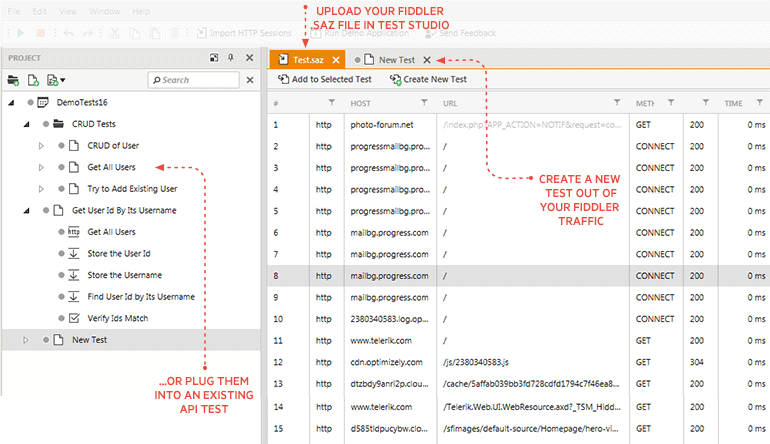770x444 pixels.
Task: Collapse the CRUD Tests folder
Action: click(27, 124)
